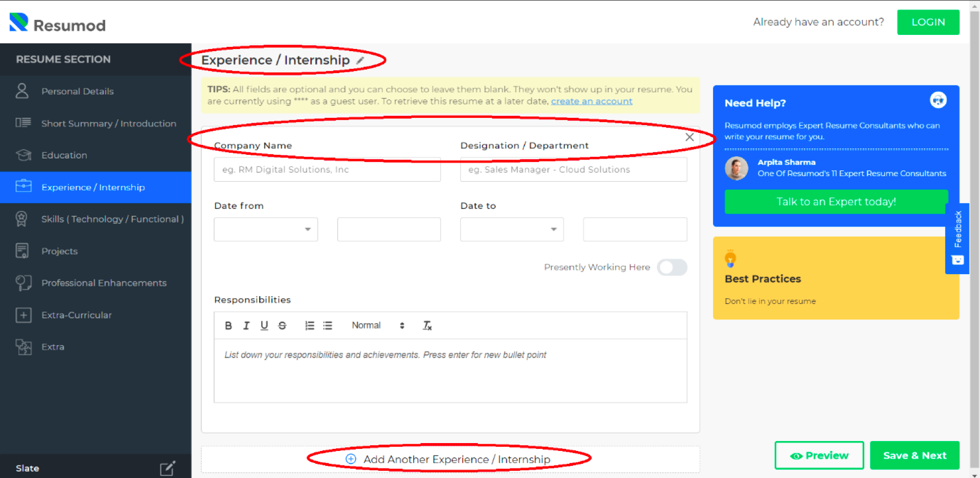
Task: Click the Extra puzzle icon in sidebar
Action: coord(23,347)
